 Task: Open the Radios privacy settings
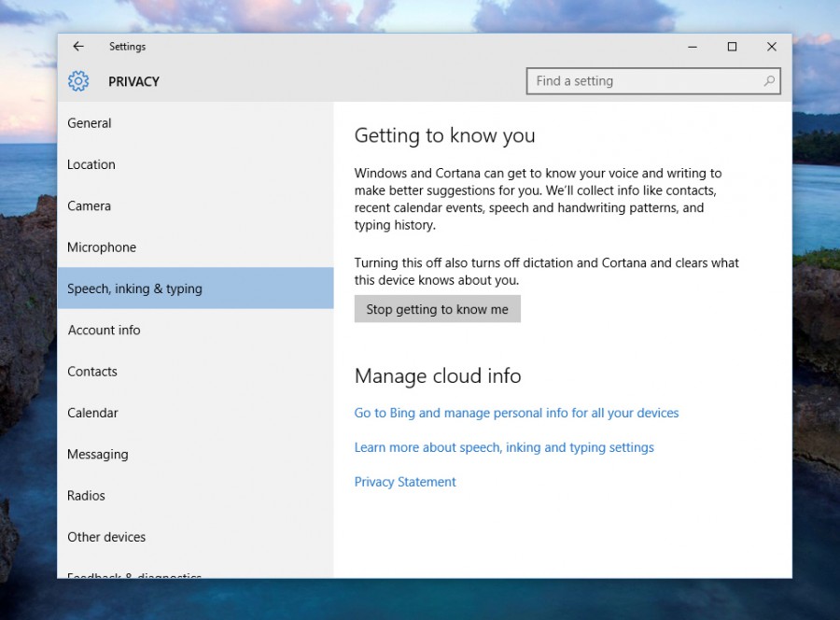[86, 496]
